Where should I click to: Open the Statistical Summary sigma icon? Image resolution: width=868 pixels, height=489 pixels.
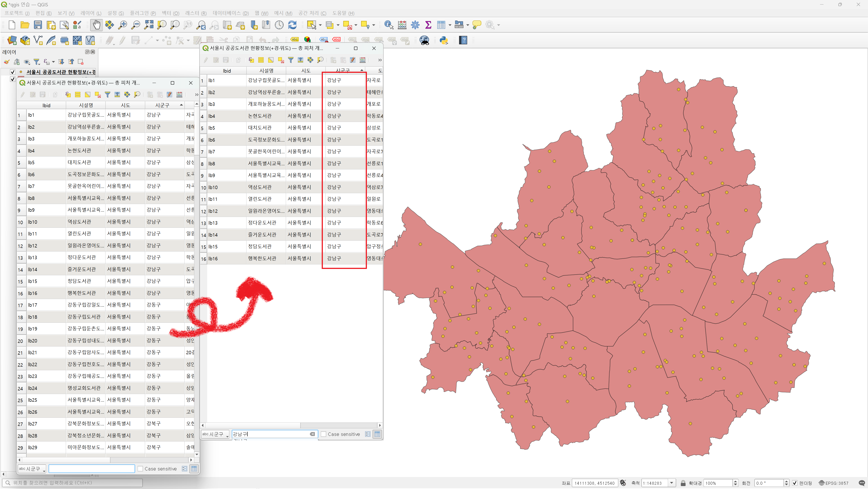(428, 25)
